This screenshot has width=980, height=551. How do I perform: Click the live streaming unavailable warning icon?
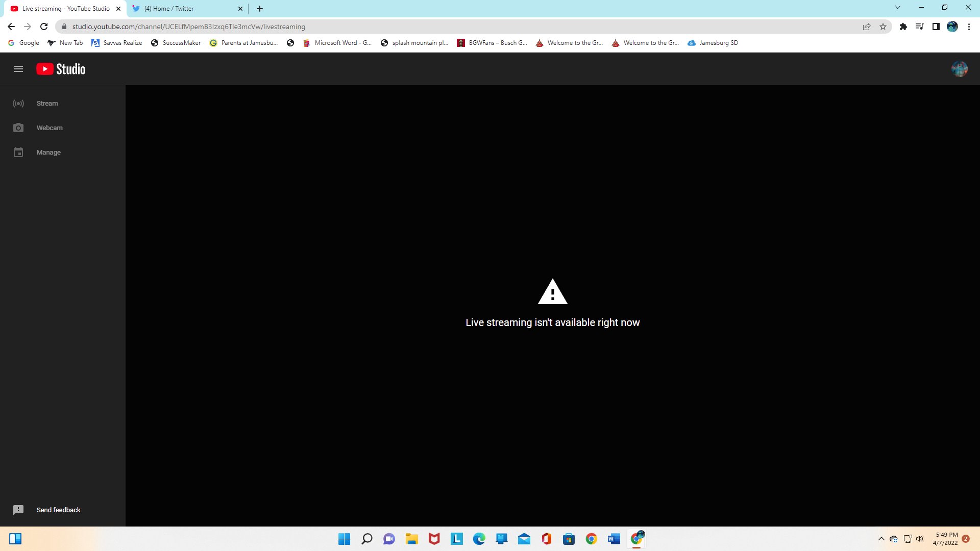(553, 292)
